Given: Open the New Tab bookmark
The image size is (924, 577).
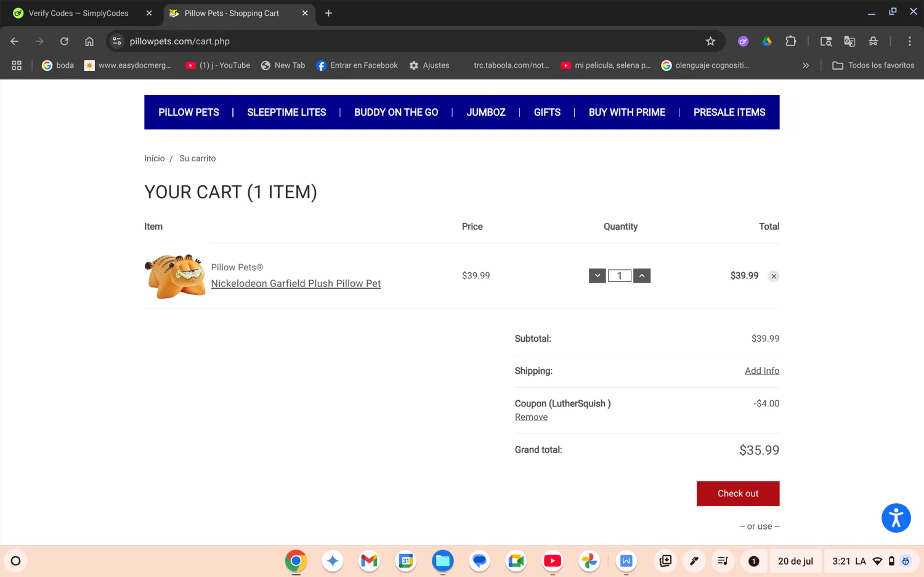Looking at the screenshot, I should coord(283,65).
